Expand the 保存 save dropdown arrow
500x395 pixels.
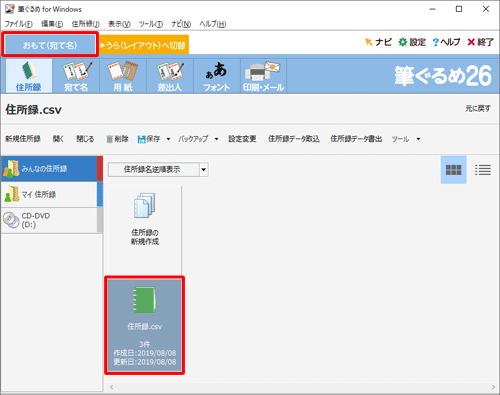(x=168, y=139)
